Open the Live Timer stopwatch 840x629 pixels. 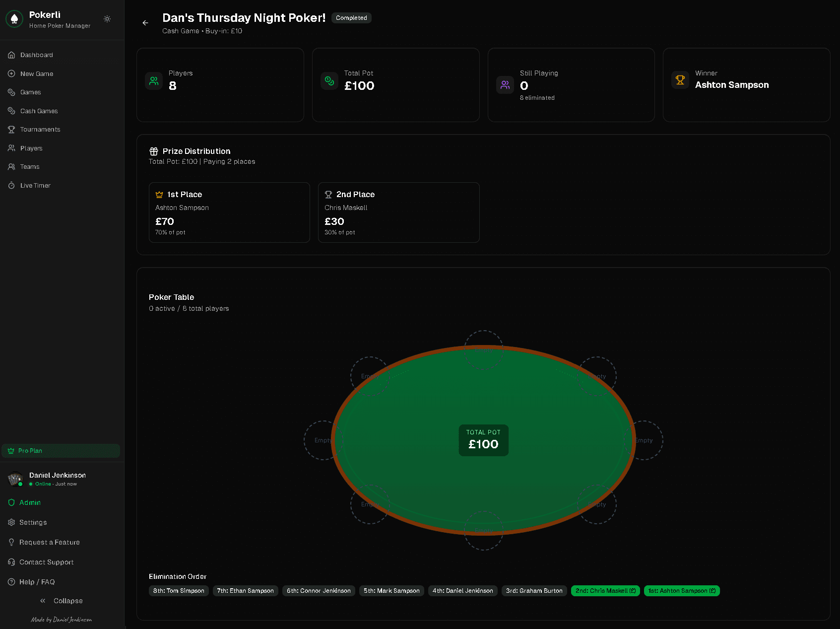11,186
